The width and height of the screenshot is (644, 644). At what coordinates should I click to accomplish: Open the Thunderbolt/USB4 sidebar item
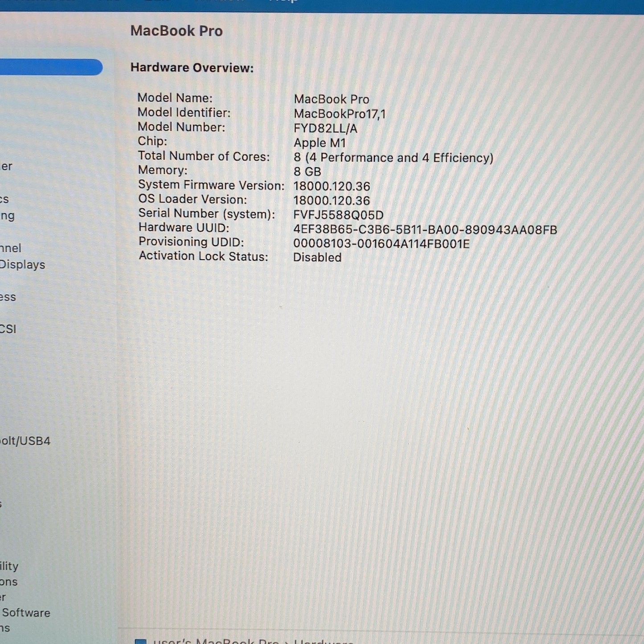25,441
